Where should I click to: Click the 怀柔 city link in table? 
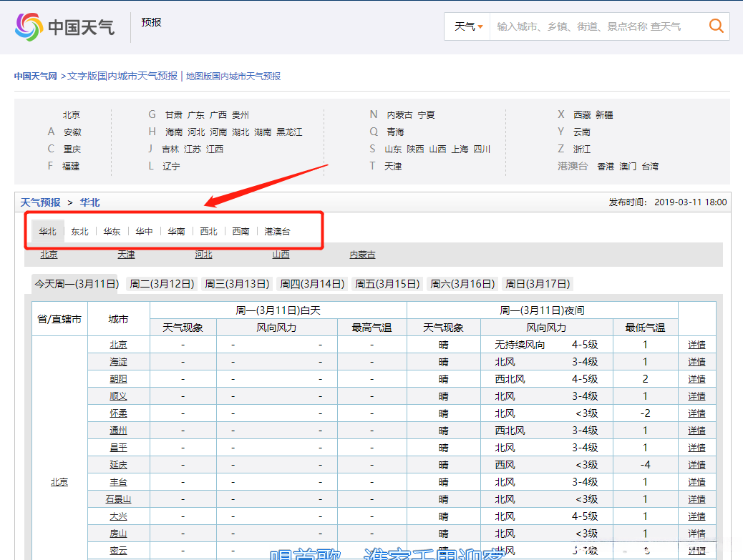point(118,413)
